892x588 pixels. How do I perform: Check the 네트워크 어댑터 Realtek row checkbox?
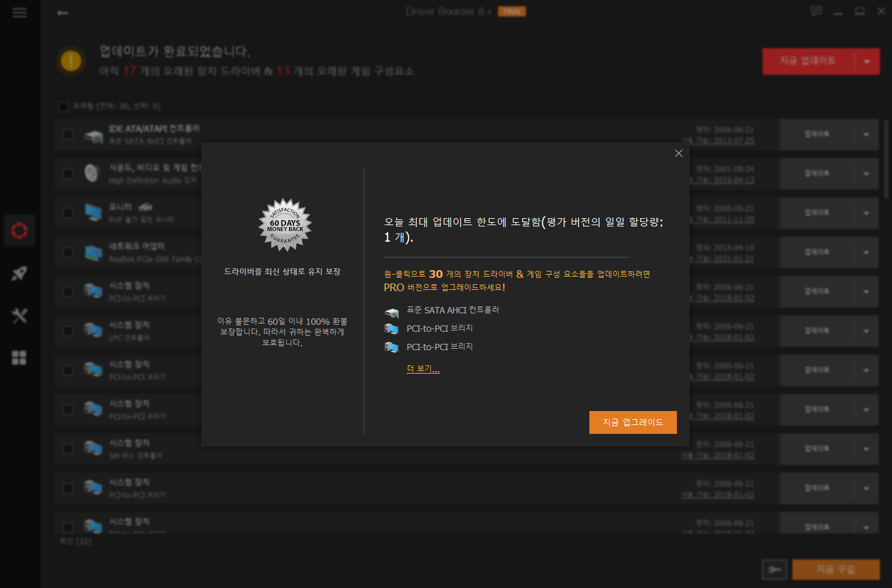68,252
